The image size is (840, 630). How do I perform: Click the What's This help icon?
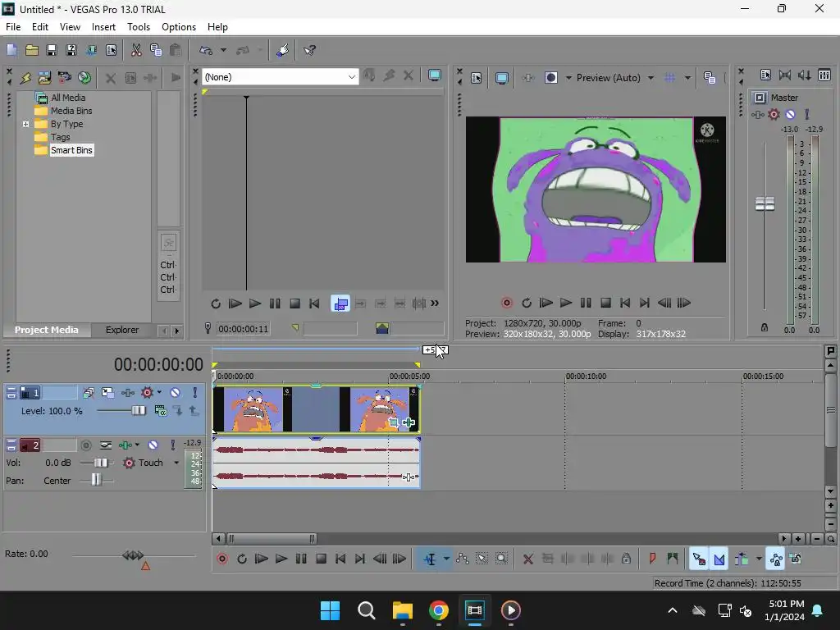click(309, 50)
